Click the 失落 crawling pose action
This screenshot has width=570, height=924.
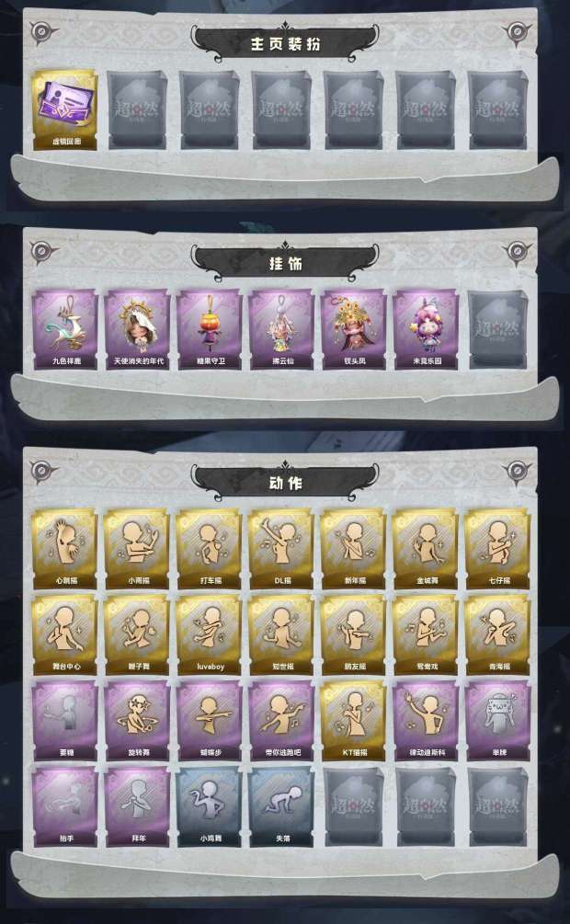281,807
